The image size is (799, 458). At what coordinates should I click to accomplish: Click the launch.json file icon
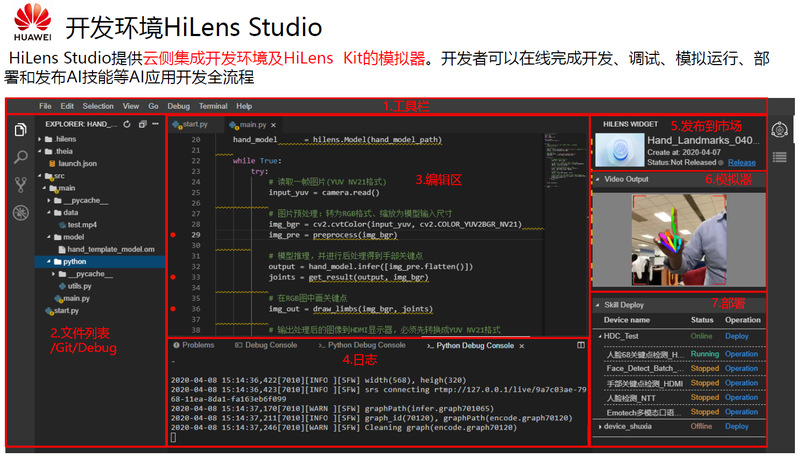(x=52, y=164)
